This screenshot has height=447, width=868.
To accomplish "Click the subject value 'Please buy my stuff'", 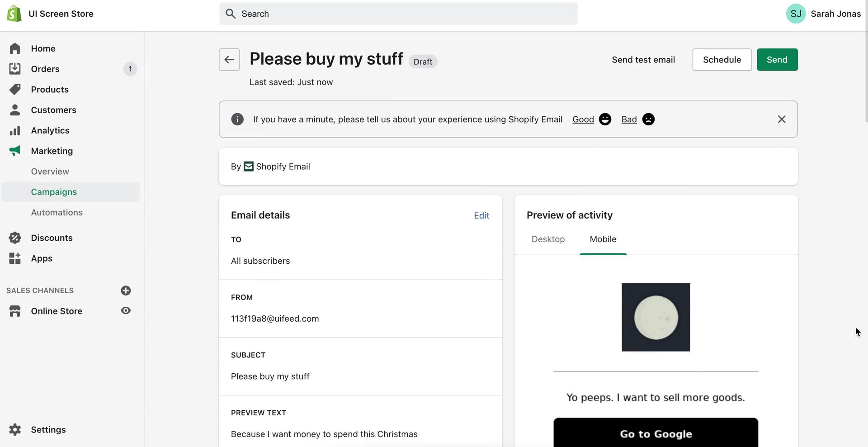I will coord(270,376).
